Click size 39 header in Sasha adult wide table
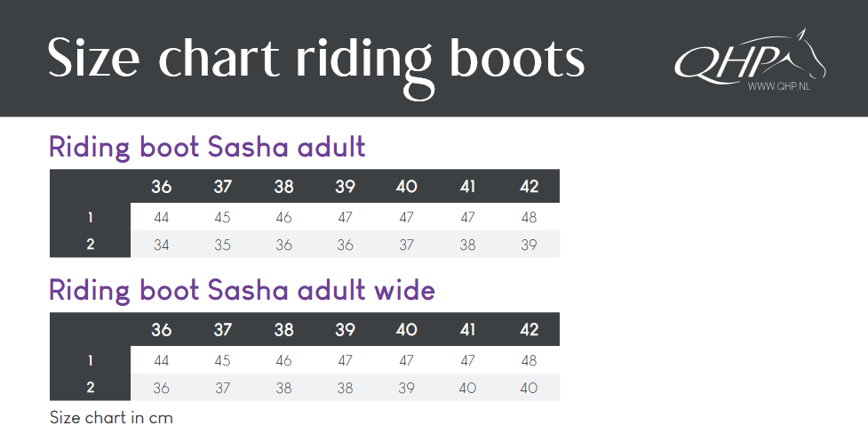The image size is (868, 434). point(345,330)
